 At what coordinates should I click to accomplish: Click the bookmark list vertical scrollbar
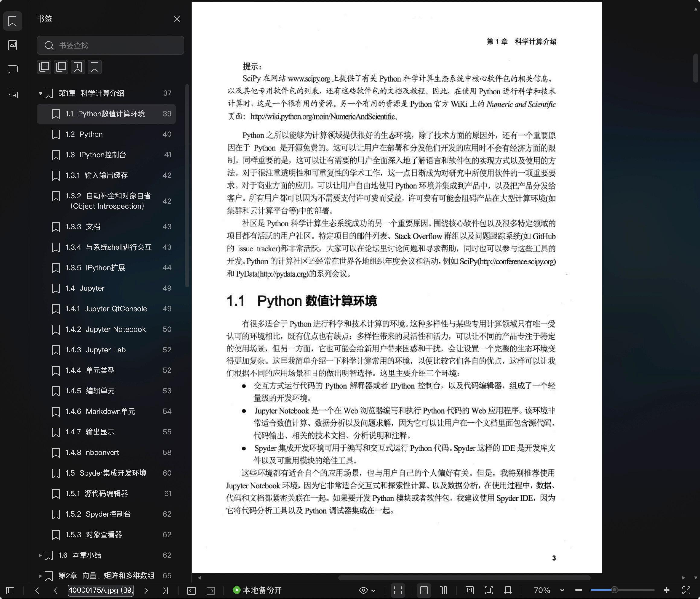[x=187, y=186]
